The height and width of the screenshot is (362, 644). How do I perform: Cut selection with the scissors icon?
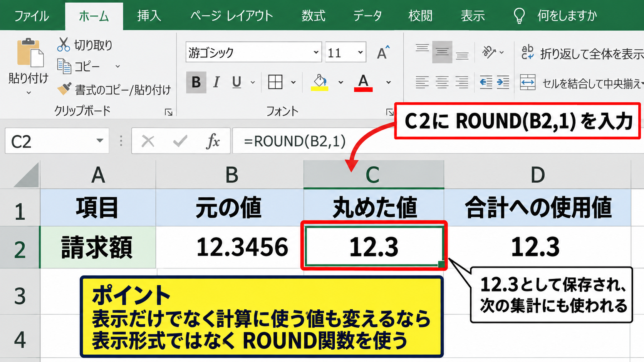(x=63, y=45)
